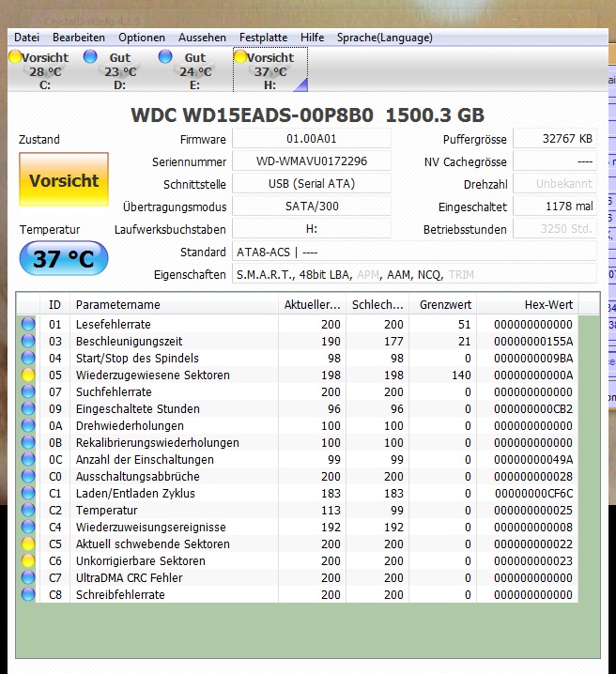Click the blue icon for Start/Stop des Spindels
The image size is (616, 674).
pyautogui.click(x=28, y=358)
